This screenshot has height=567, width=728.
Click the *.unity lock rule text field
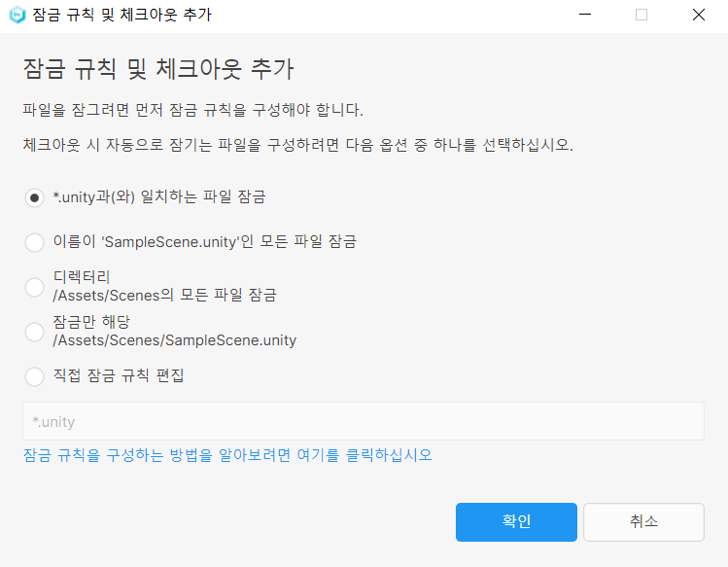coord(364,421)
